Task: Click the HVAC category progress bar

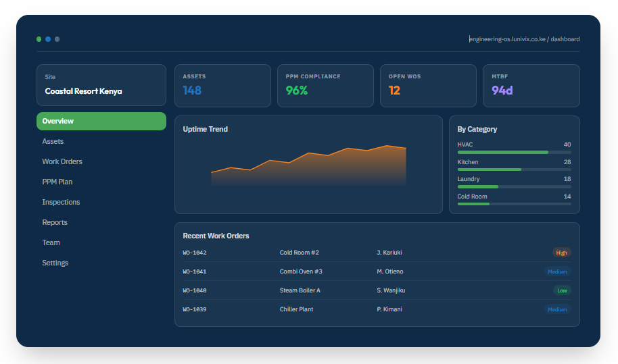Action: pos(515,153)
